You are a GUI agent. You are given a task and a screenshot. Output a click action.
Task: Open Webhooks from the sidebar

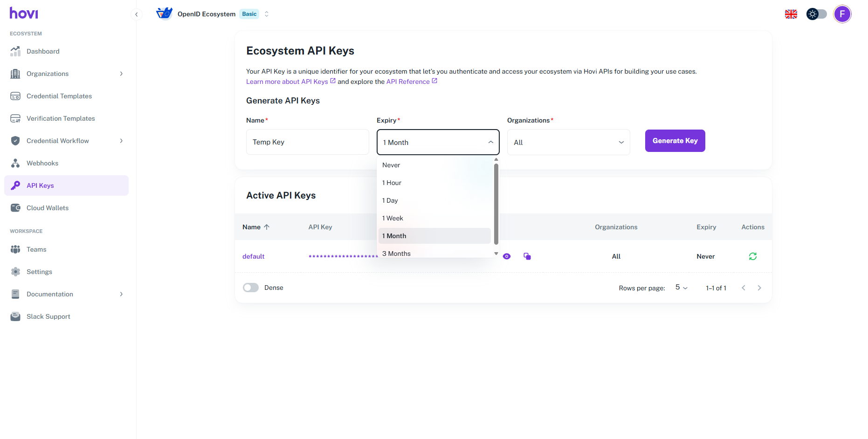(42, 163)
